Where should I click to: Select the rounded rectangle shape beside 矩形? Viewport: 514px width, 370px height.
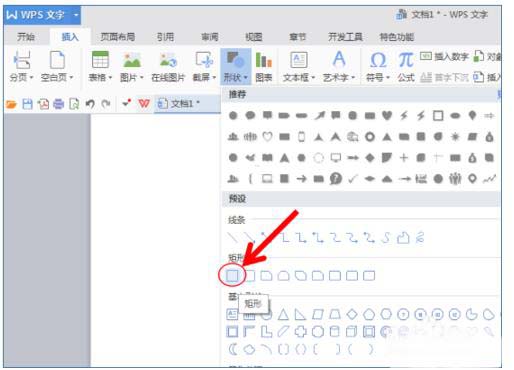[249, 276]
